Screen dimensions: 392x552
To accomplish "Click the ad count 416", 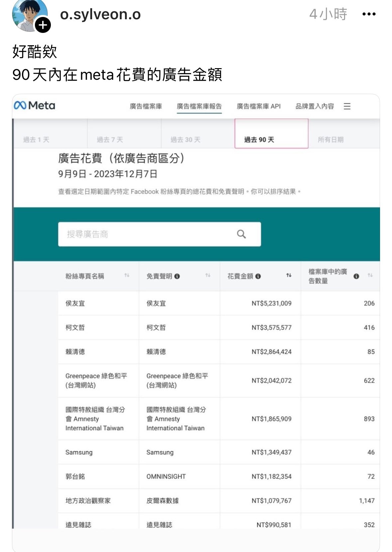I will click(369, 328).
